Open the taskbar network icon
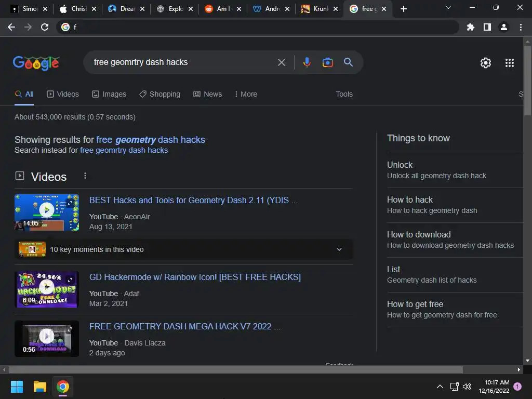 [454, 387]
